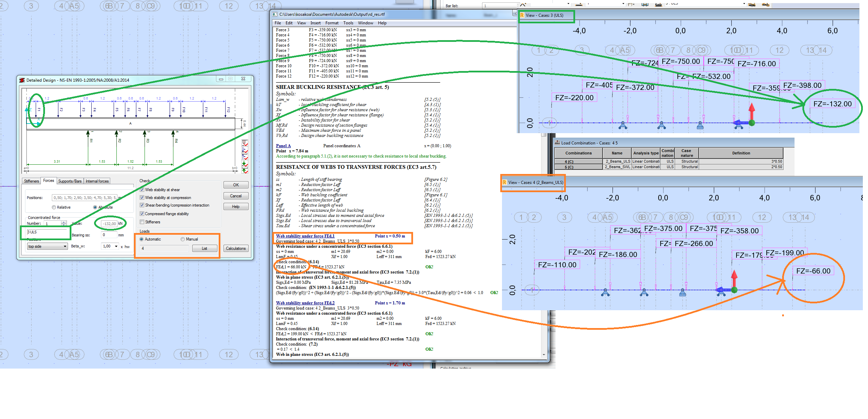Switch to the Internal forces tab
868x419 pixels.
(97, 181)
